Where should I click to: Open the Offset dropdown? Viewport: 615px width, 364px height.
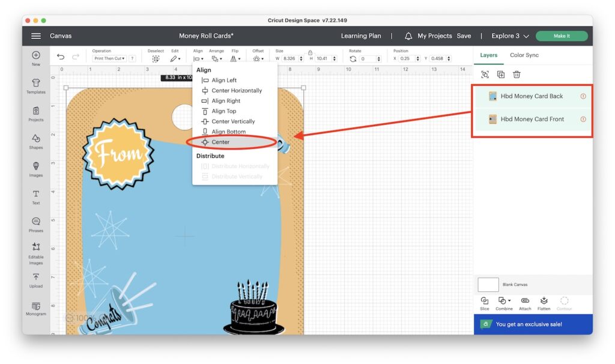point(258,59)
